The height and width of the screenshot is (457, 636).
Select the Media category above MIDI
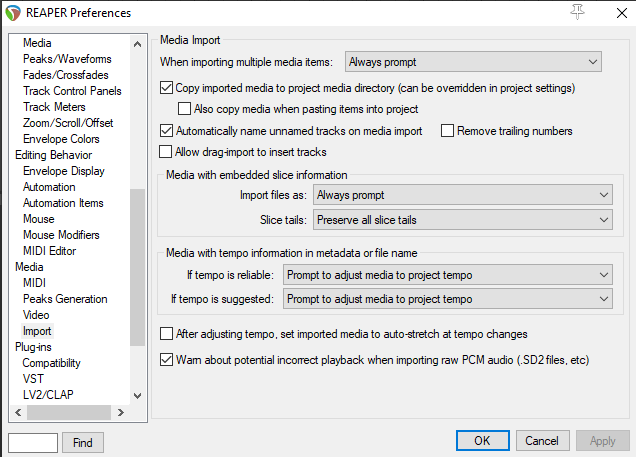(29, 267)
